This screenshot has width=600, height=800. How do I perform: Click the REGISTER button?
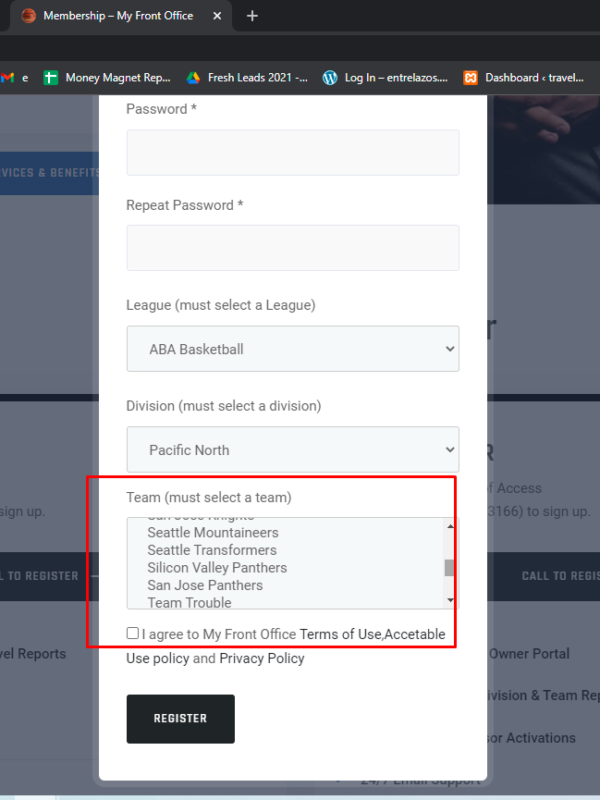[181, 718]
